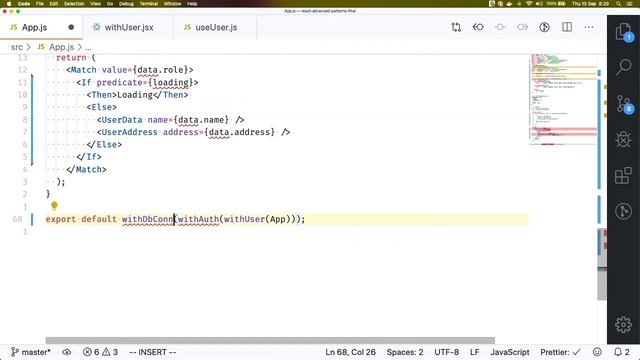The height and width of the screenshot is (360, 640).
Task: Change language mode JavaScript
Action: pyautogui.click(x=510, y=352)
